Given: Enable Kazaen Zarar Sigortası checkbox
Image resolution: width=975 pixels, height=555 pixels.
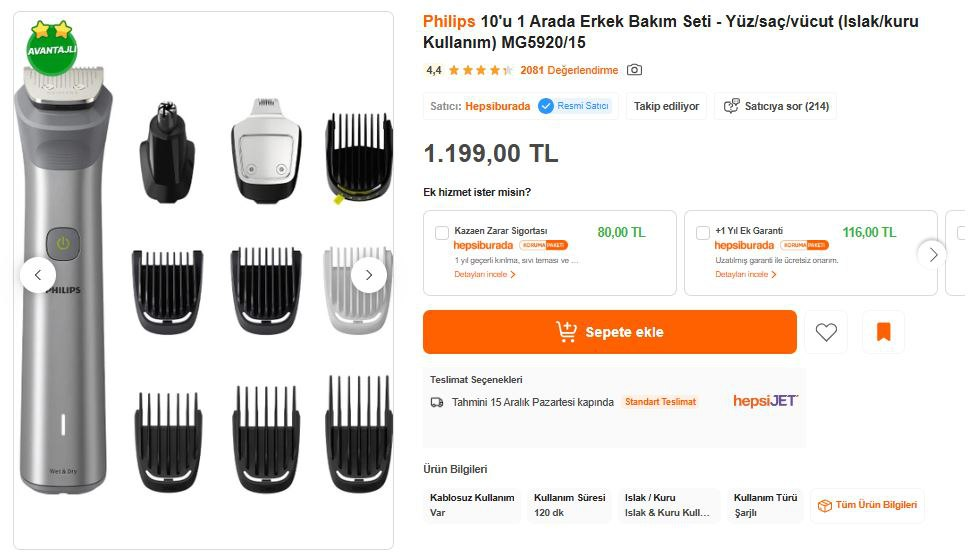Looking at the screenshot, I should point(442,233).
